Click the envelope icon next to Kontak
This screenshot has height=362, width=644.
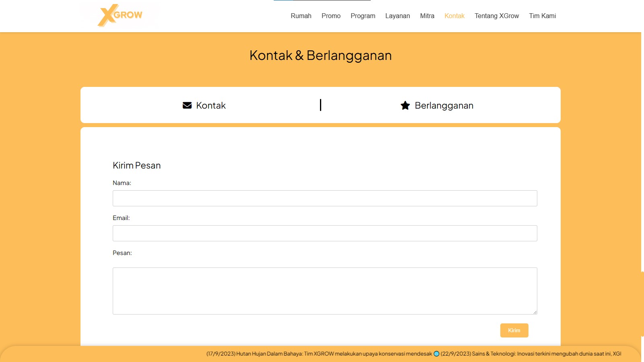187,105
